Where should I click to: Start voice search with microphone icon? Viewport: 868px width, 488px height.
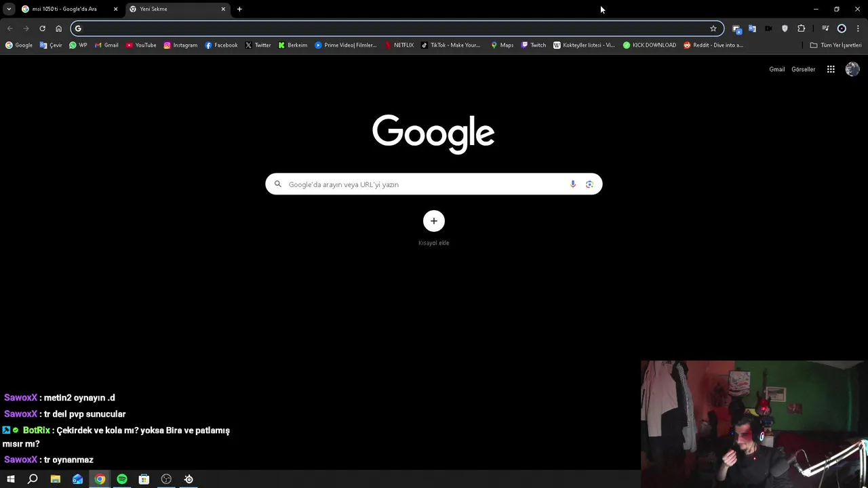573,184
